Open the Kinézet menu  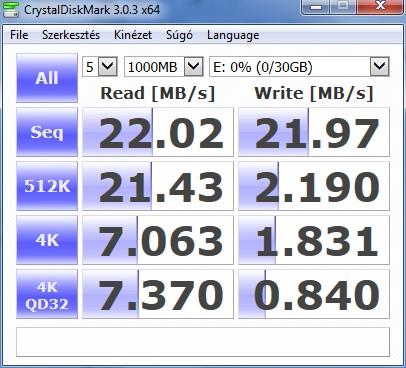pos(133,35)
